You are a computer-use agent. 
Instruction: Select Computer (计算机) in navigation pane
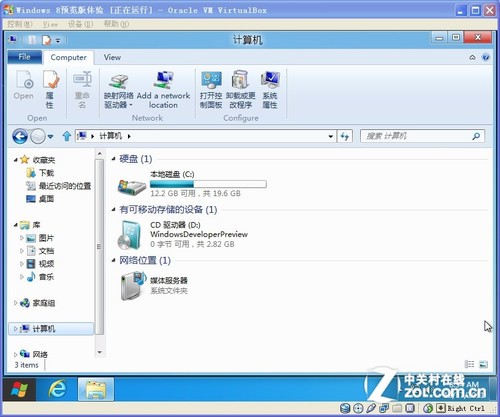coord(51,329)
